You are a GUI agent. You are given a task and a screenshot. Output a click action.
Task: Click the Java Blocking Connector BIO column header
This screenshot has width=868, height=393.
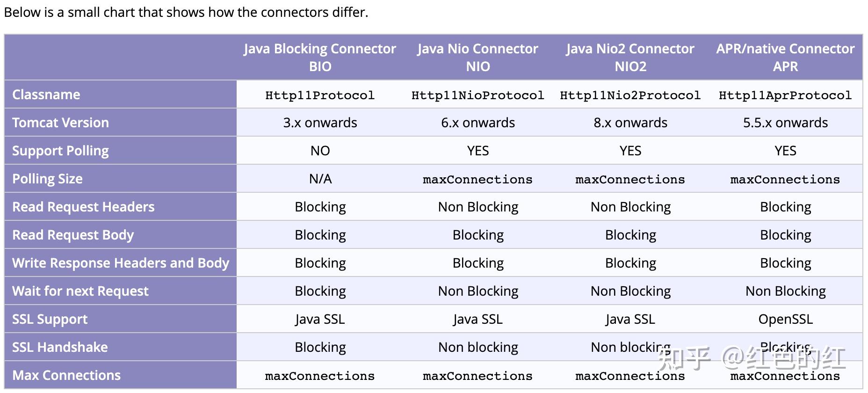click(320, 58)
